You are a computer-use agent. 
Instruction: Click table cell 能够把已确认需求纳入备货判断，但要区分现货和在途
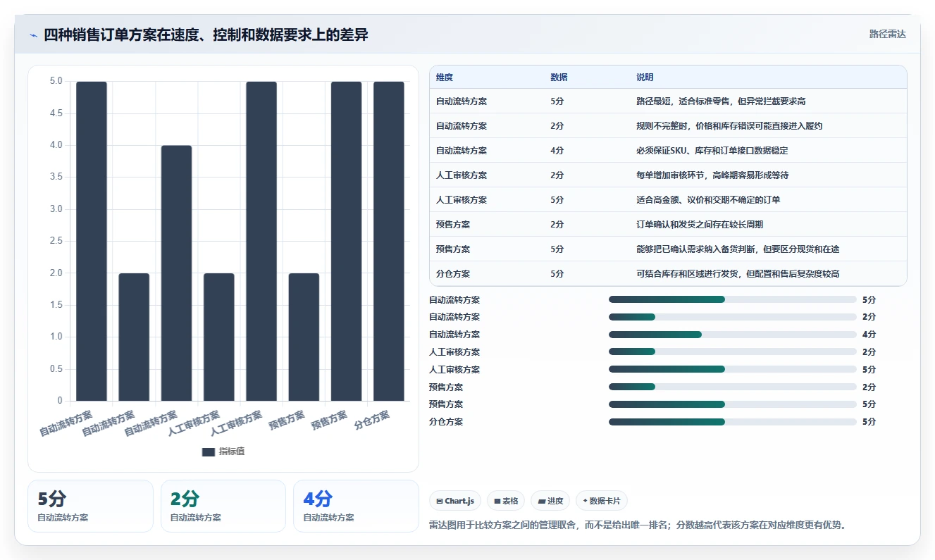tap(738, 249)
